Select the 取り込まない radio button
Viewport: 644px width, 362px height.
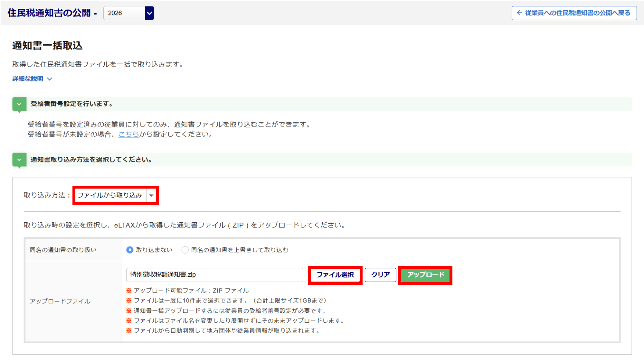click(130, 250)
